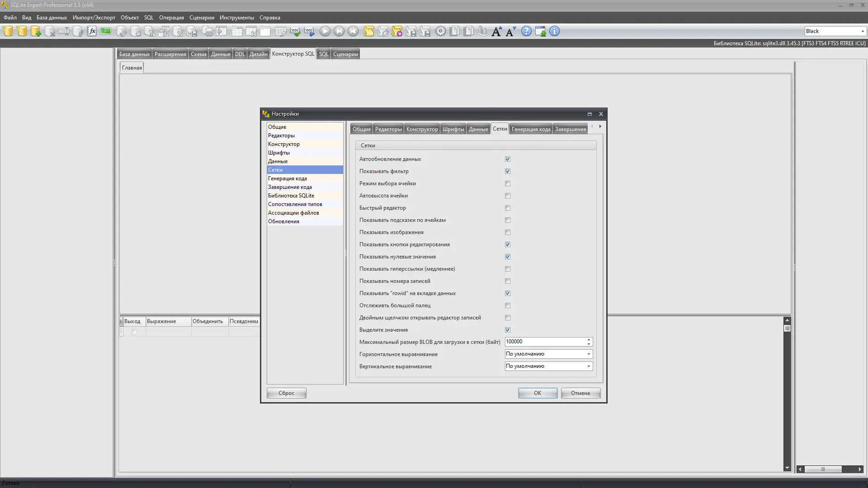Click the add database icon with plus

pos(36,31)
